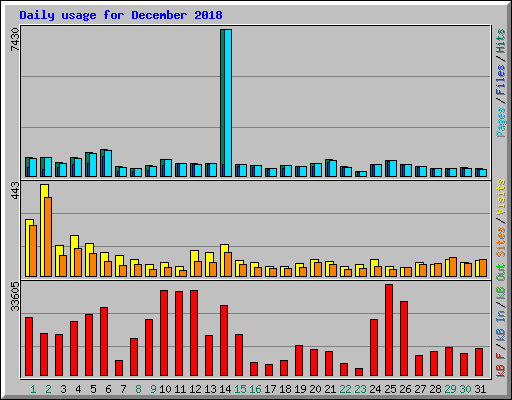The width and height of the screenshot is (512, 400).
Task: Click the yellow visits bar for day 4
Action: (73, 256)
